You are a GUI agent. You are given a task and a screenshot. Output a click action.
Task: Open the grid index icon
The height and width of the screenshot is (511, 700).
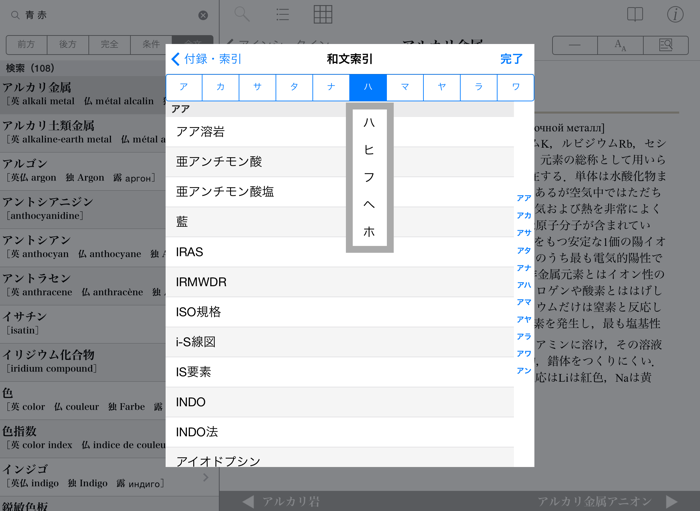(x=323, y=15)
